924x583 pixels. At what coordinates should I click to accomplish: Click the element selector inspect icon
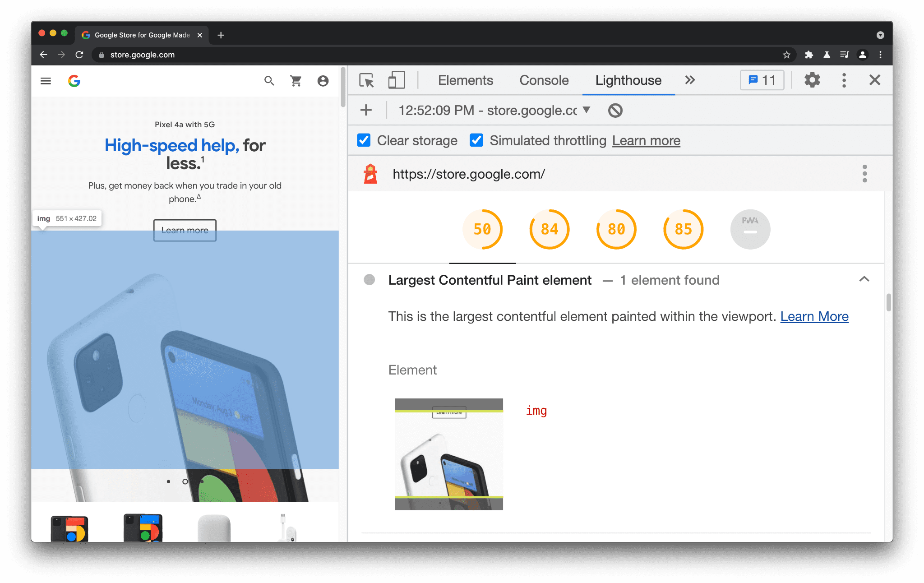pyautogui.click(x=367, y=80)
